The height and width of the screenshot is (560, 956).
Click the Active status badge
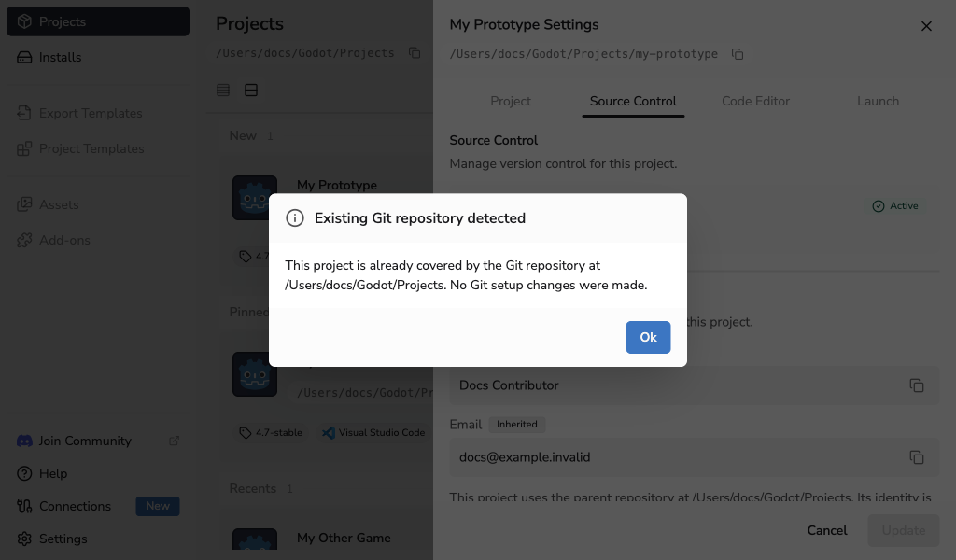pyautogui.click(x=895, y=206)
